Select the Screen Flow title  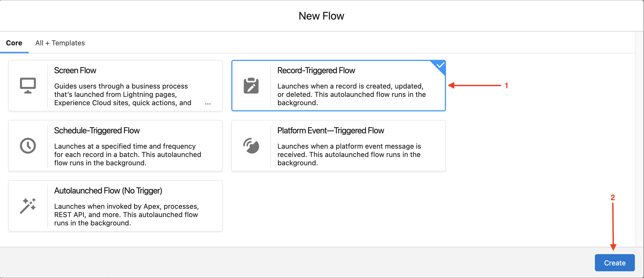[x=75, y=70]
